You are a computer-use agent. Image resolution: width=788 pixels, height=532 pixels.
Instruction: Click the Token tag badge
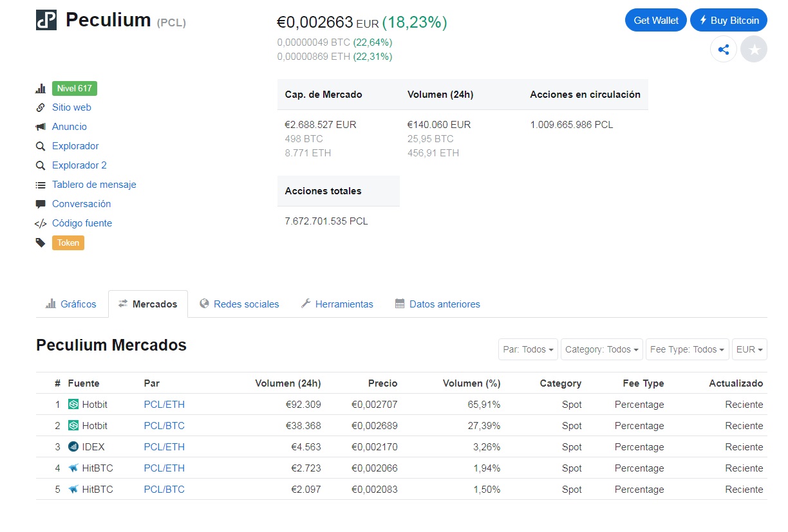pos(68,243)
